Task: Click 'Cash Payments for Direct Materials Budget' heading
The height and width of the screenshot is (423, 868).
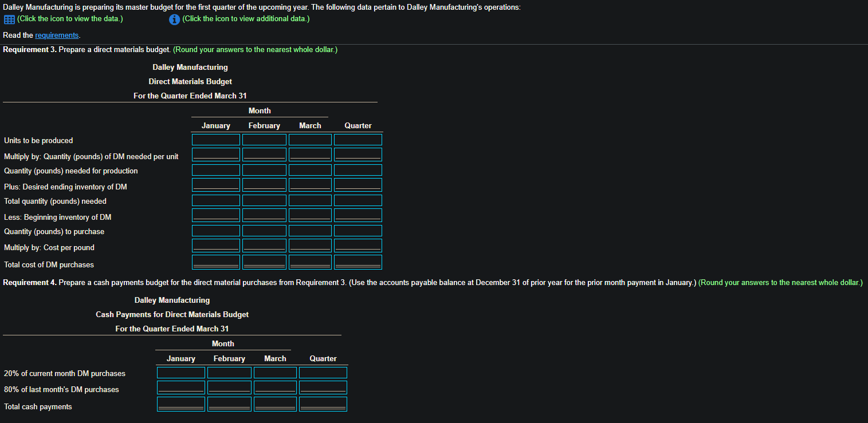Action: tap(172, 314)
